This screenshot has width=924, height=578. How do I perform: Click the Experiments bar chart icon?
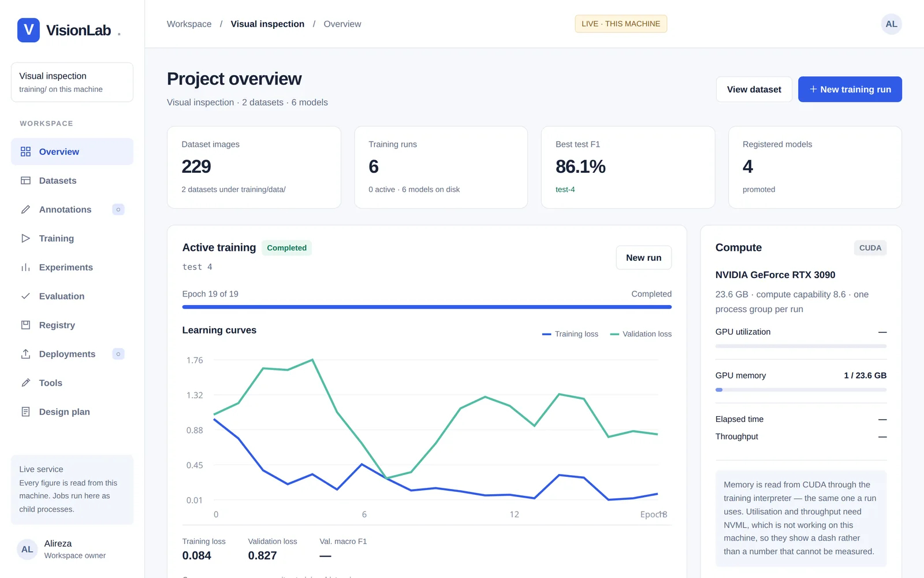pyautogui.click(x=25, y=267)
